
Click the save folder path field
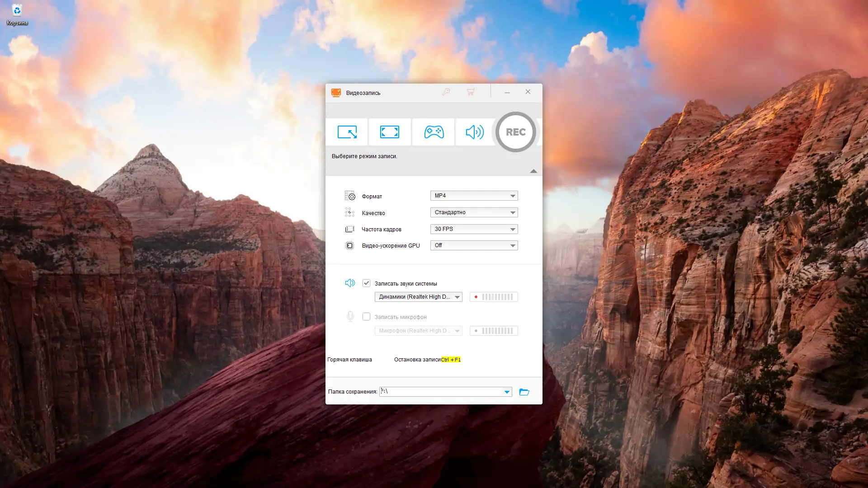pyautogui.click(x=441, y=392)
